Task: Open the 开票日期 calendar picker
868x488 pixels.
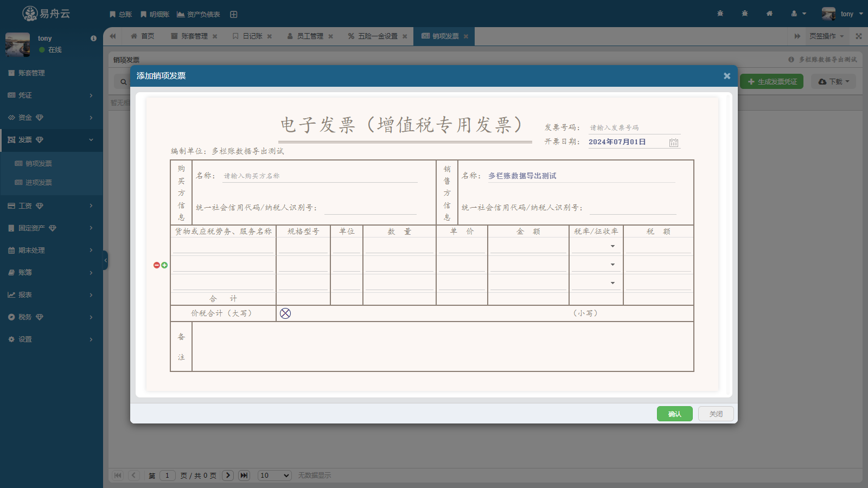Action: pos(674,143)
